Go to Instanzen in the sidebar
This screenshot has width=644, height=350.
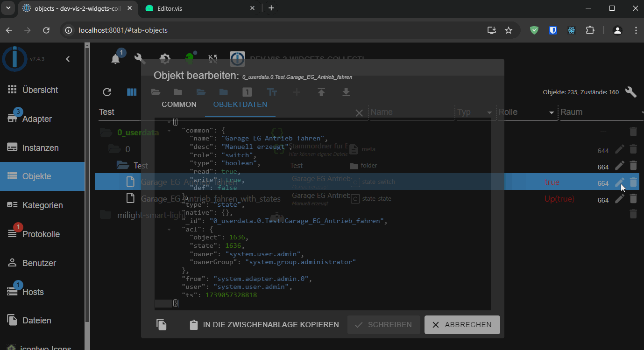(42, 148)
